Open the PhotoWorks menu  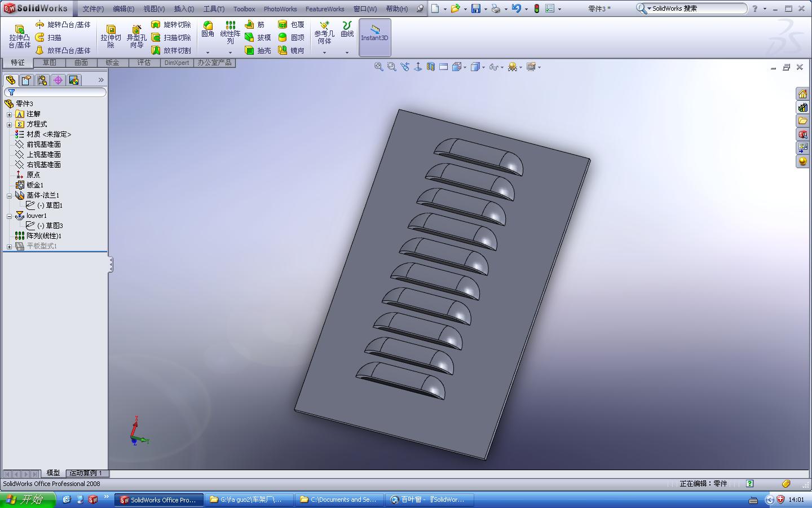(x=280, y=9)
